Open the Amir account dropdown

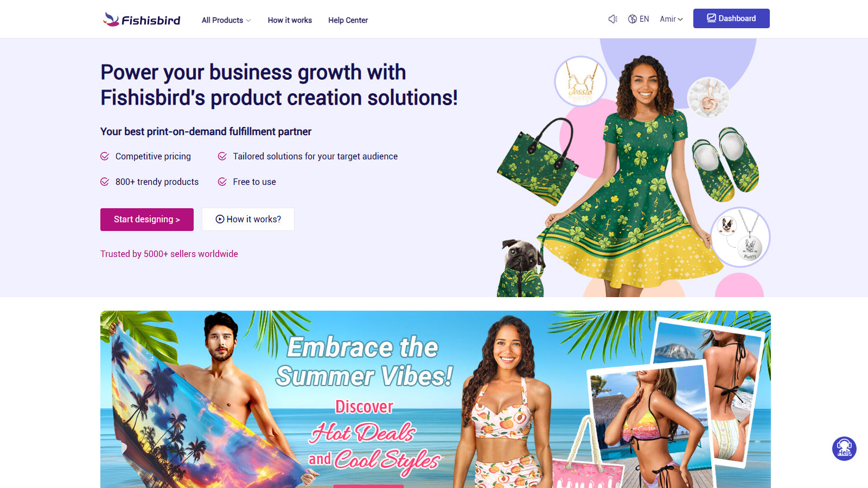point(671,19)
